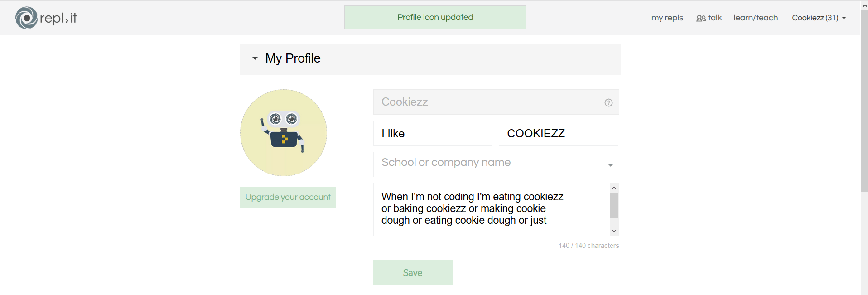This screenshot has width=868, height=295.
Task: Click the Profile icon updated notification
Action: (x=435, y=17)
